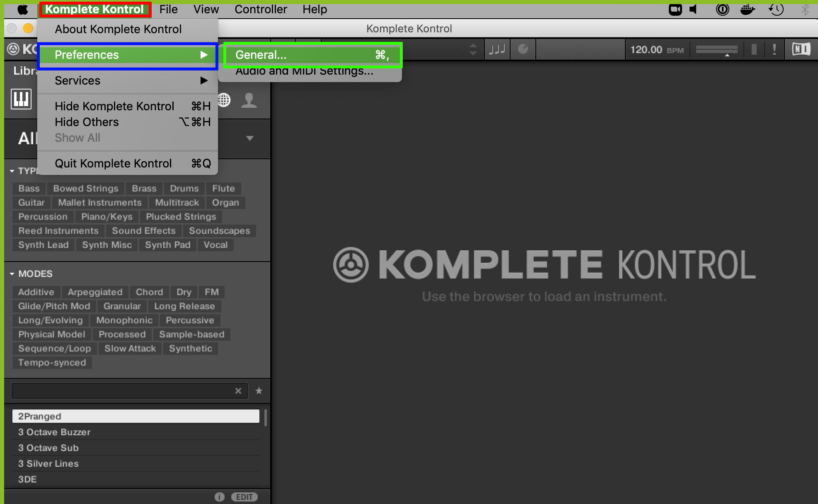Open the volume menu bar icon
The image size is (818, 504).
tap(694, 9)
